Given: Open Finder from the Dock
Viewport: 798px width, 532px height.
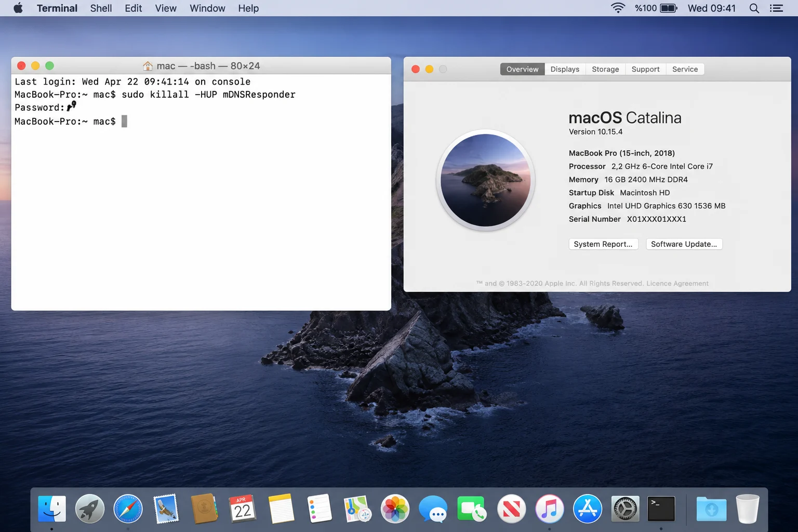Looking at the screenshot, I should tap(52, 509).
